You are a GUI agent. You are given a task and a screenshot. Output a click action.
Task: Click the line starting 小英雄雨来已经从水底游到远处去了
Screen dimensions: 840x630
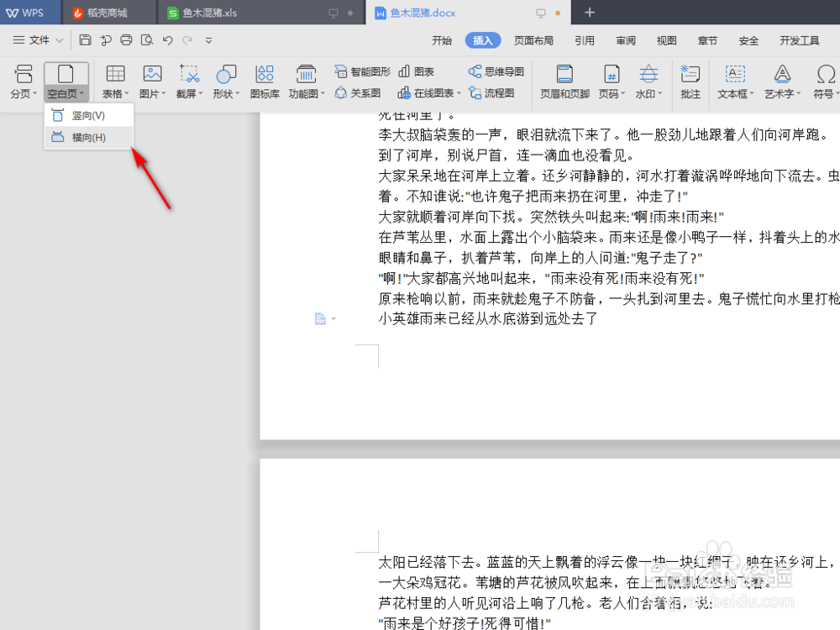pyautogui.click(x=487, y=319)
